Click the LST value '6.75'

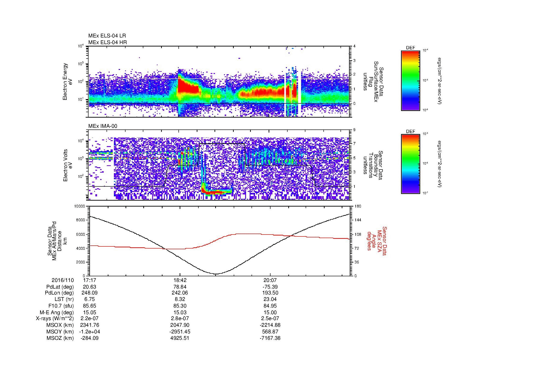(89, 299)
